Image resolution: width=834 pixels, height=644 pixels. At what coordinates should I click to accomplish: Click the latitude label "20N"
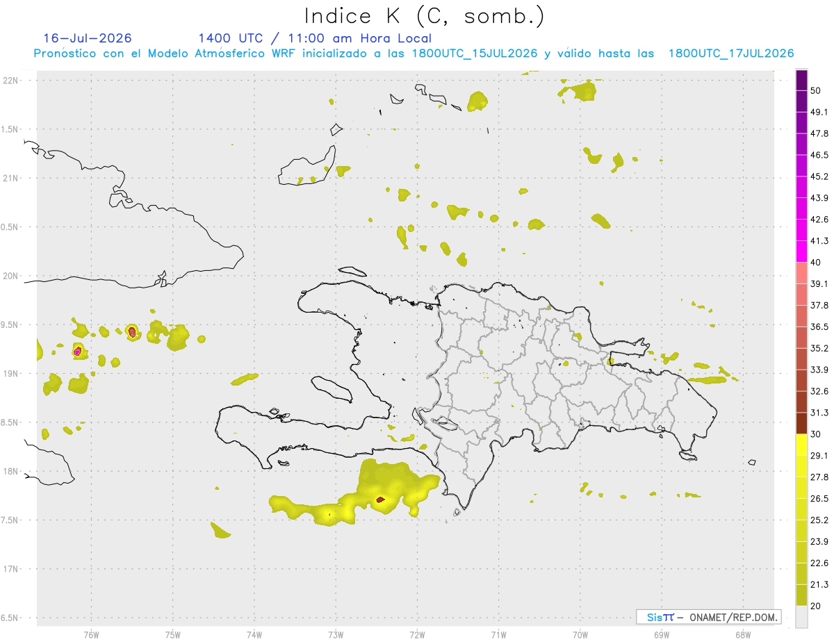pos(10,276)
